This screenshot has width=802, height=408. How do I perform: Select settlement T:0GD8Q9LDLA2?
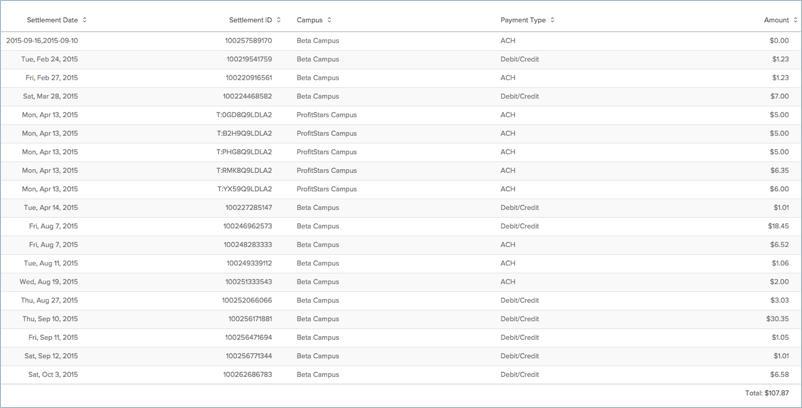pos(244,115)
